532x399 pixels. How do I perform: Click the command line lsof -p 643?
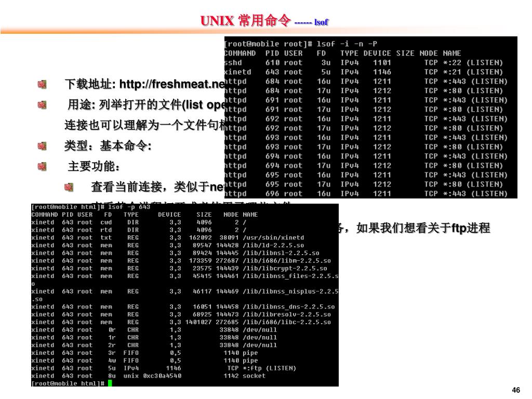click(x=129, y=207)
